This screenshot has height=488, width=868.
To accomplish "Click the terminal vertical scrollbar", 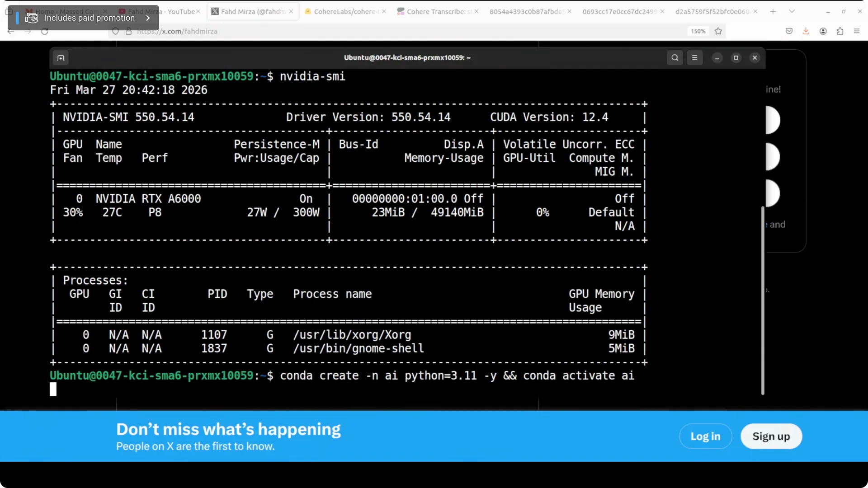I will coord(763,300).
